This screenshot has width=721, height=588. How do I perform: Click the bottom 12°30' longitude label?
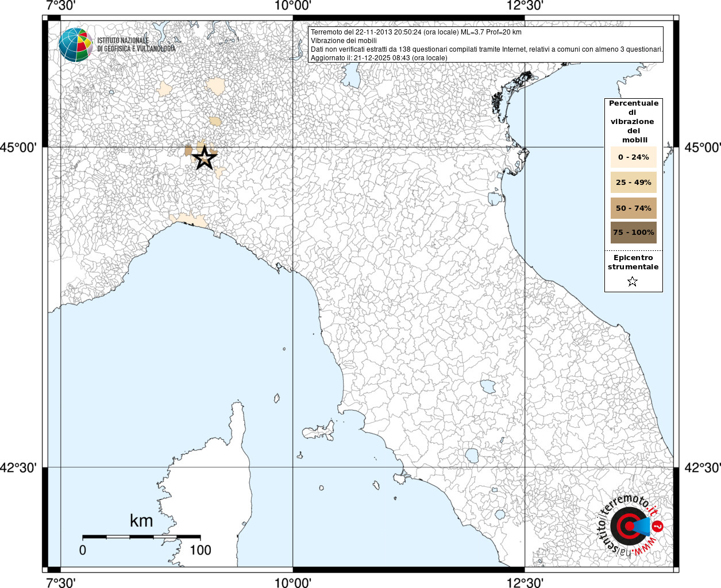525,582
